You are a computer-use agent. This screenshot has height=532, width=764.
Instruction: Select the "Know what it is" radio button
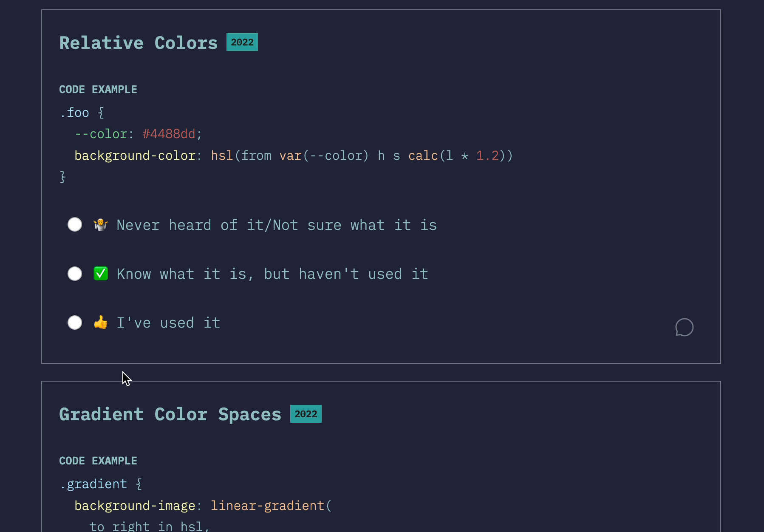75,274
